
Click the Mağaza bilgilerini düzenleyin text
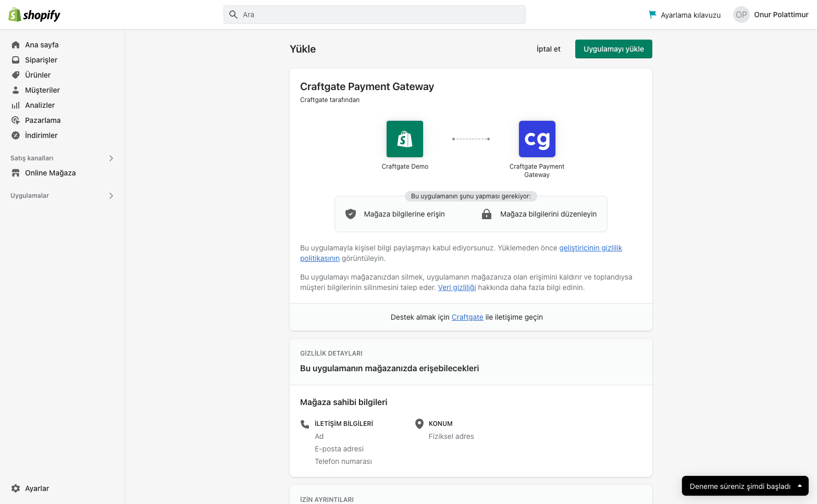549,214
